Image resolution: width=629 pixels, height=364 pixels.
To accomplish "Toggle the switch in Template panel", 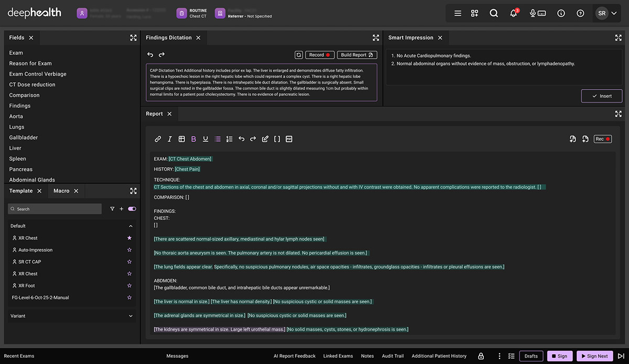I will point(132,208).
